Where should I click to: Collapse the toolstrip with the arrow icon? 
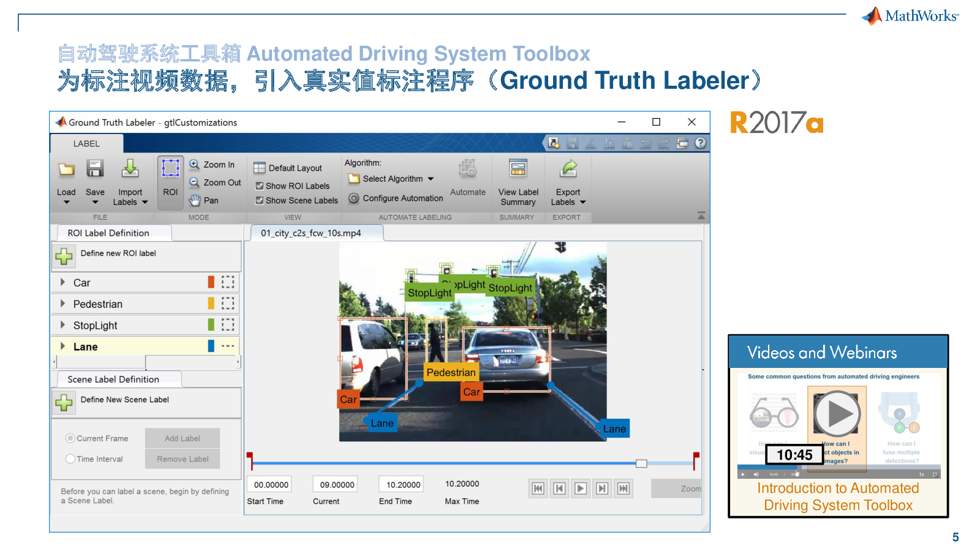point(701,216)
